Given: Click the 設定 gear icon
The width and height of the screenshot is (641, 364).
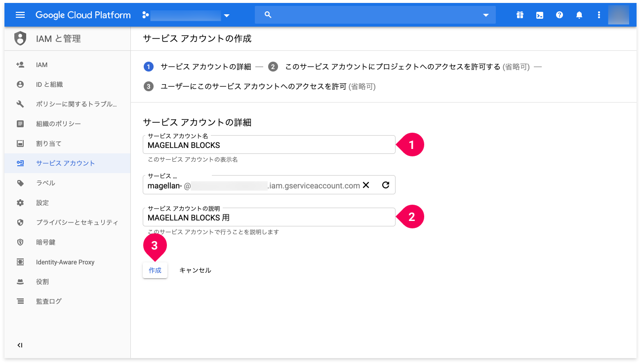Looking at the screenshot, I should coord(20,203).
